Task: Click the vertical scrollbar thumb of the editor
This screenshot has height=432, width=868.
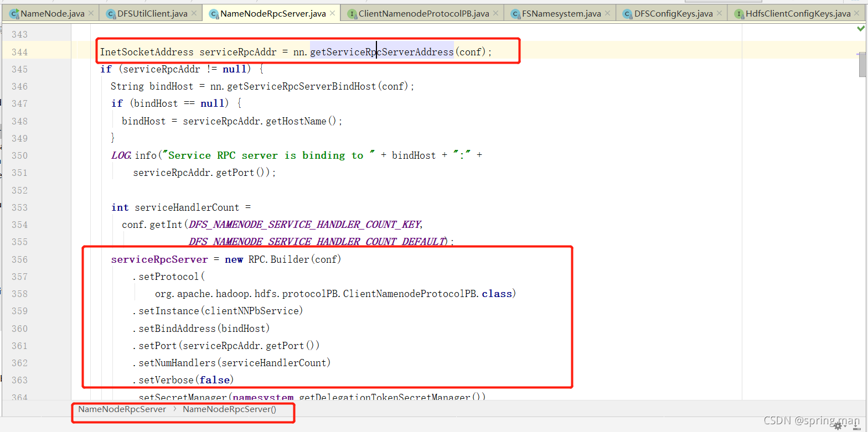Action: (862, 65)
